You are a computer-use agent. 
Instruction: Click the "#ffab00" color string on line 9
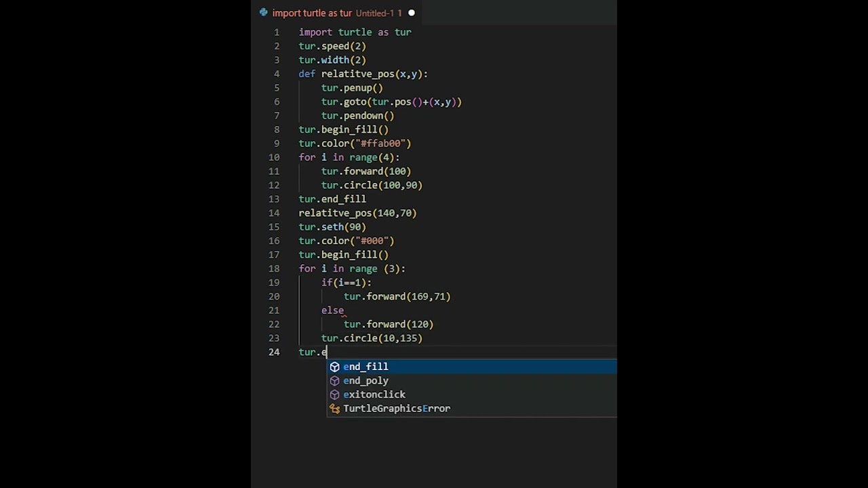click(382, 144)
